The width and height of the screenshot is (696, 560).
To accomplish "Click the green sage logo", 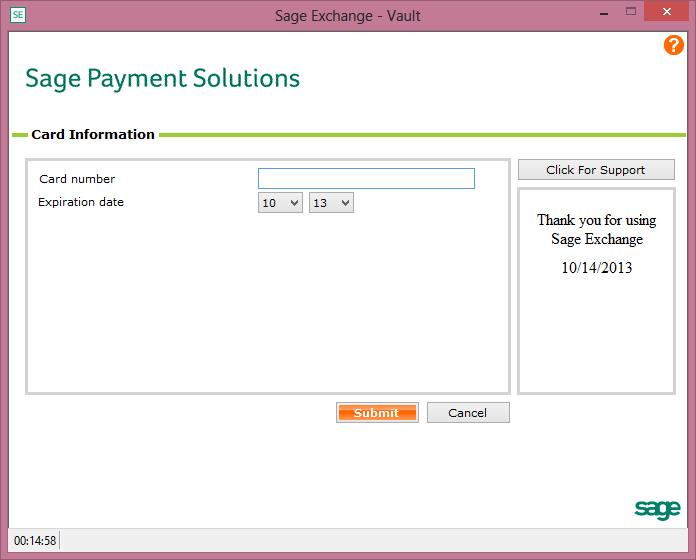I will [x=657, y=509].
